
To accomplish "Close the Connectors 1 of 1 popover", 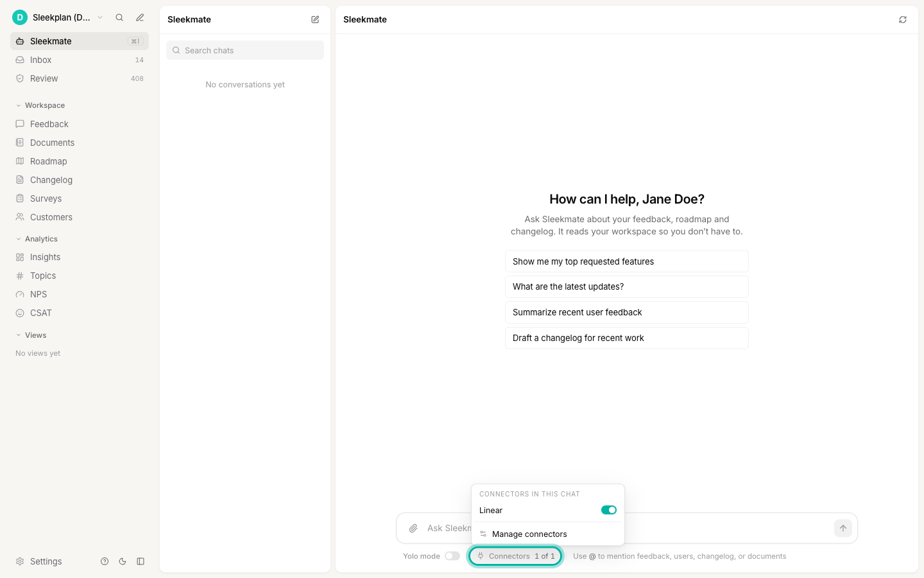I will coord(516,556).
